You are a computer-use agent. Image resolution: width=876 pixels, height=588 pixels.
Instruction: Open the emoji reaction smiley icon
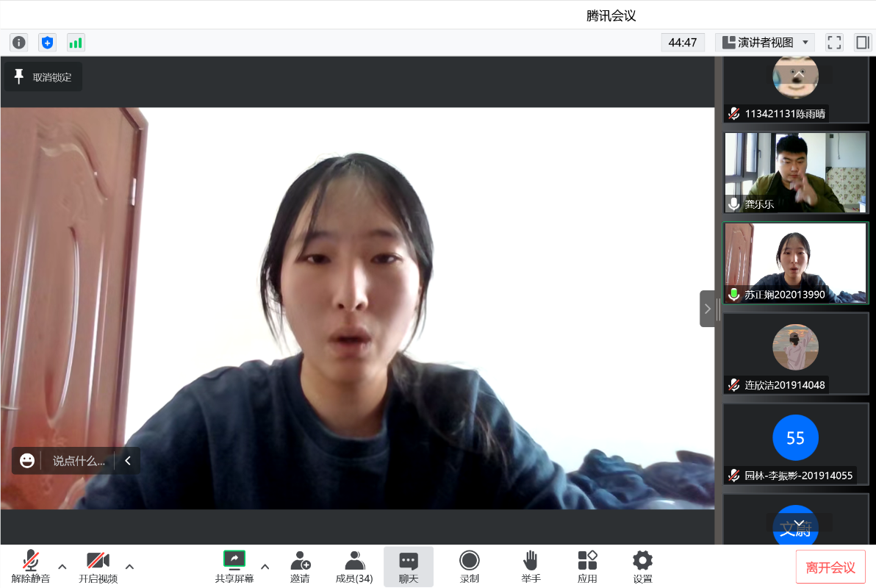[27, 461]
